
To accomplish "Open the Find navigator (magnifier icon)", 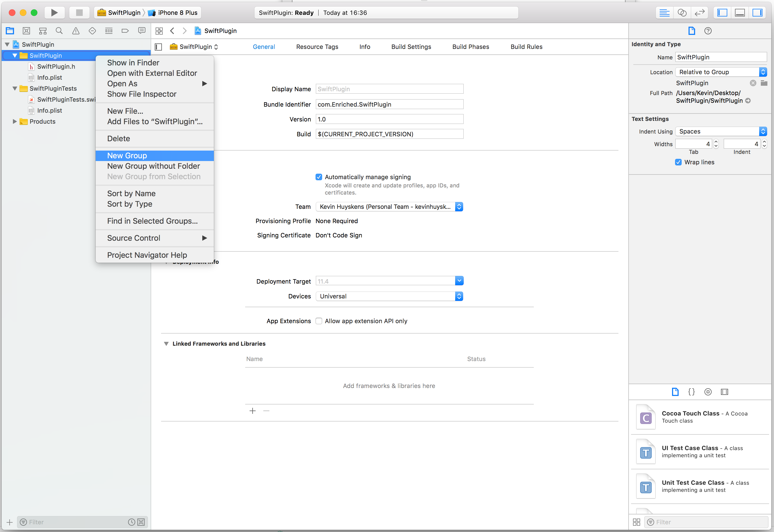I will [59, 31].
